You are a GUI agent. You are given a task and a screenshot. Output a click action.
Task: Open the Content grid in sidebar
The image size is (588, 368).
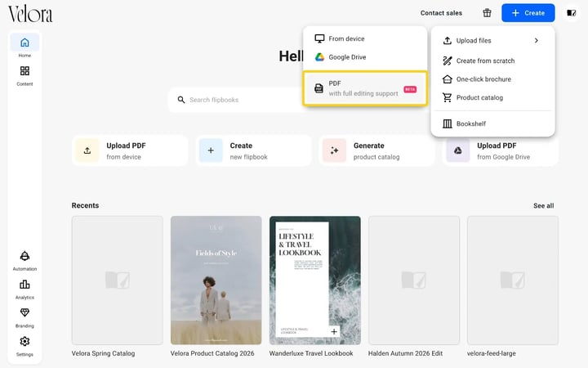[24, 75]
